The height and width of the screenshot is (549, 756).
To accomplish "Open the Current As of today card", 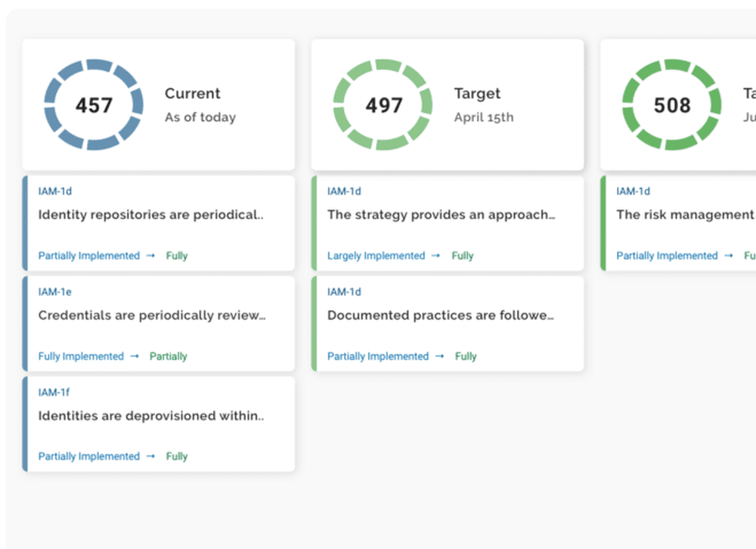I will (x=159, y=104).
